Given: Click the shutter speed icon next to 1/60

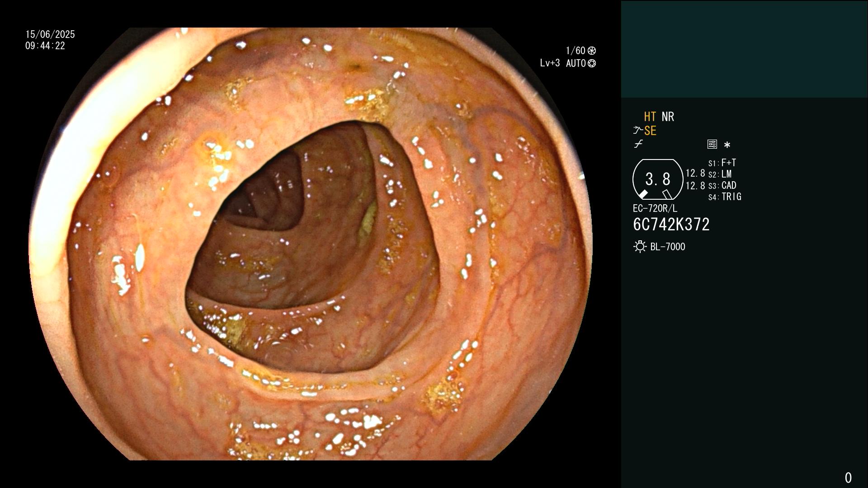Looking at the screenshot, I should 592,51.
